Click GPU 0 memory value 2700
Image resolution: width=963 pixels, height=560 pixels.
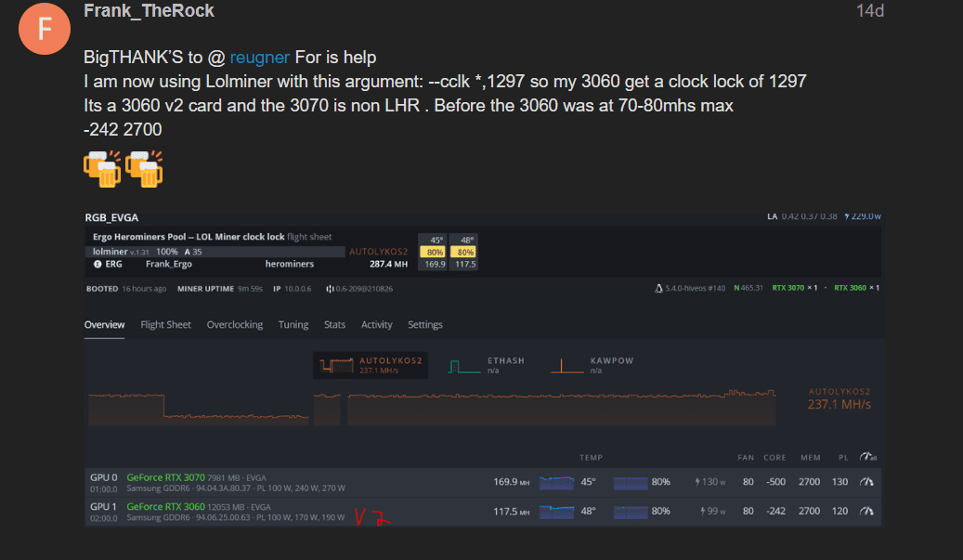(x=809, y=482)
